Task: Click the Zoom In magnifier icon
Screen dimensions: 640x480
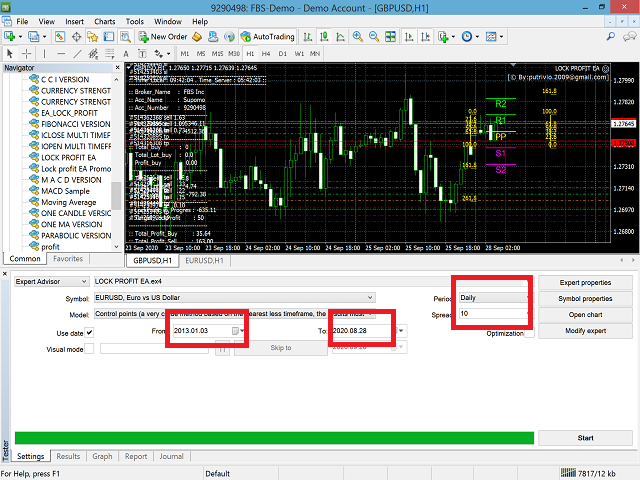Action: (358, 37)
